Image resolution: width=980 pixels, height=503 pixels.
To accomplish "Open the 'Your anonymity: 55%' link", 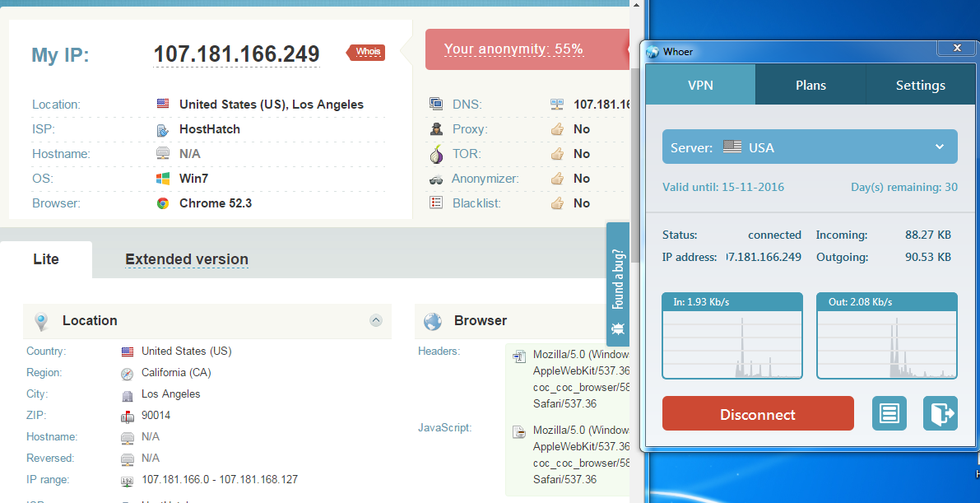I will [513, 49].
